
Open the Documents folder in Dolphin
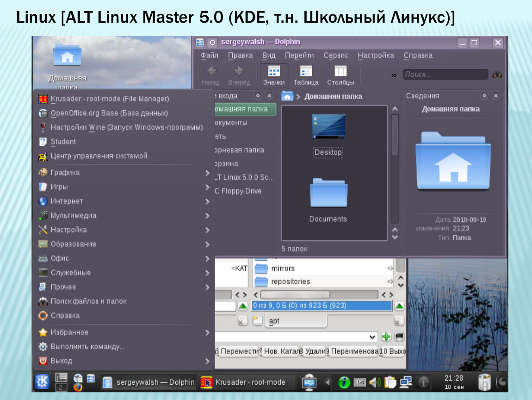coord(328,192)
